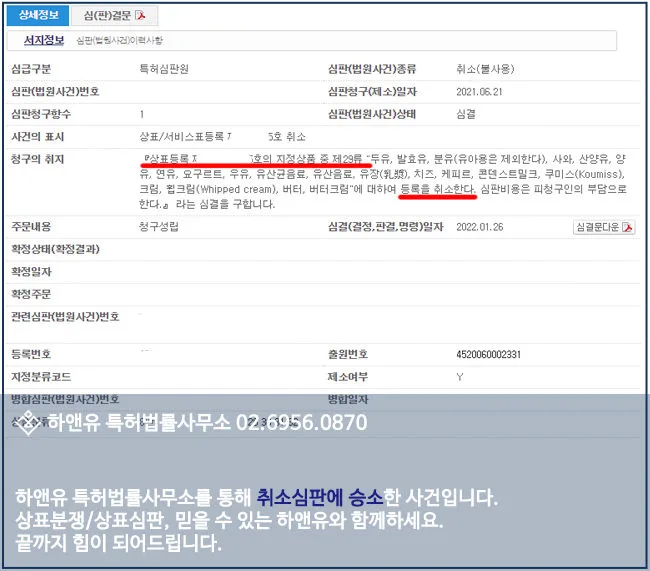Click the 심급구분 row label
Screen dimensions: 650x571
(31, 69)
